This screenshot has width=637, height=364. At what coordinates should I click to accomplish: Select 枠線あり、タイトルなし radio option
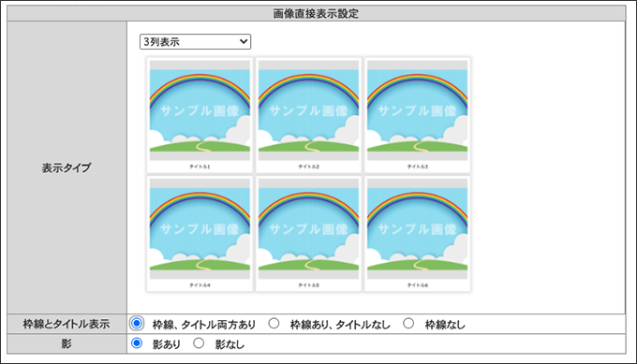click(274, 324)
